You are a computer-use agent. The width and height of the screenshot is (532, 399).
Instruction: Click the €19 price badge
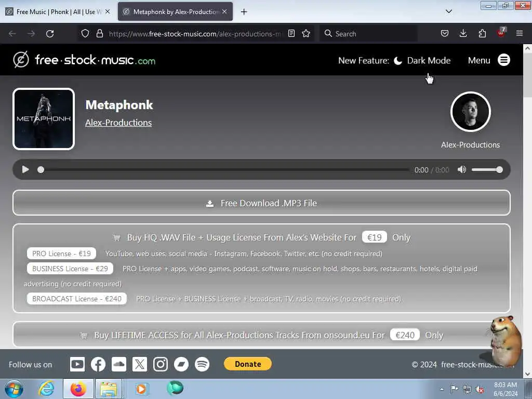point(374,237)
